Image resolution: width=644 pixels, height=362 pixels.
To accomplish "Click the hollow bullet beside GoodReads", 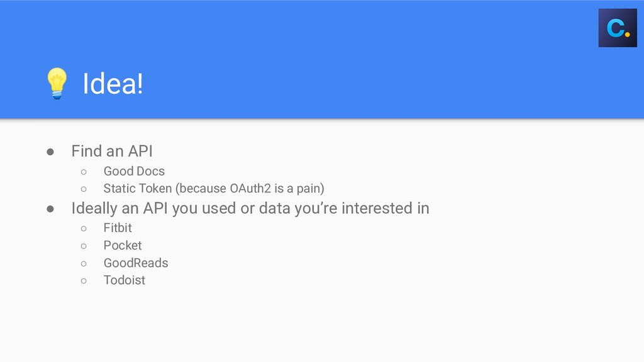I will click(x=84, y=264).
